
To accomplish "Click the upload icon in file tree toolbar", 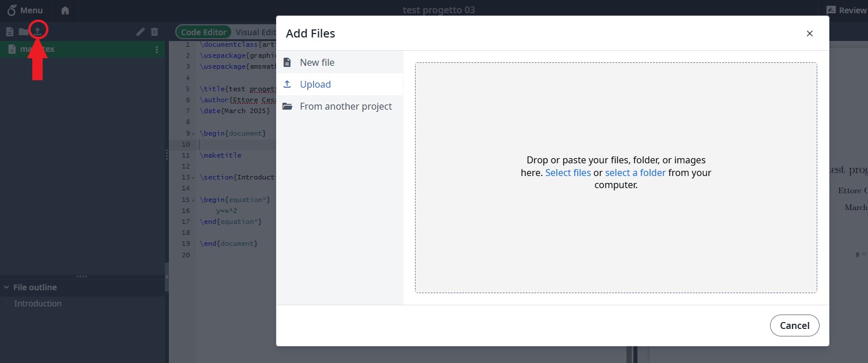I will point(37,31).
